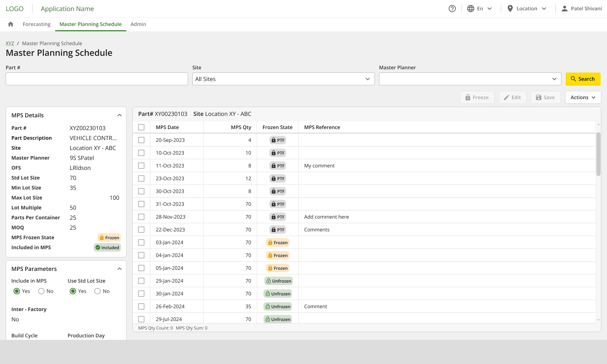Select Yes for Use Std Lot Size
Screen dimensions: 607x364
coord(73,291)
